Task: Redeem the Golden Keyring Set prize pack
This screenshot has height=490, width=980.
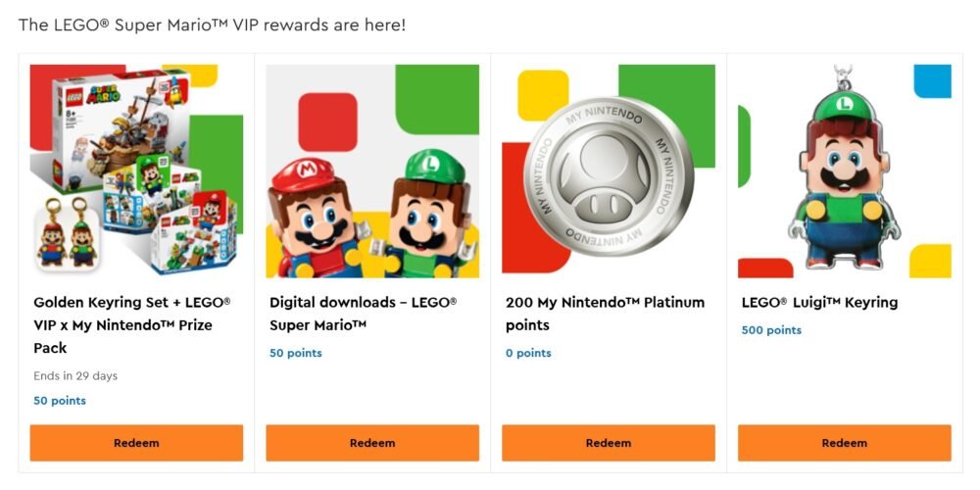Action: (x=136, y=443)
